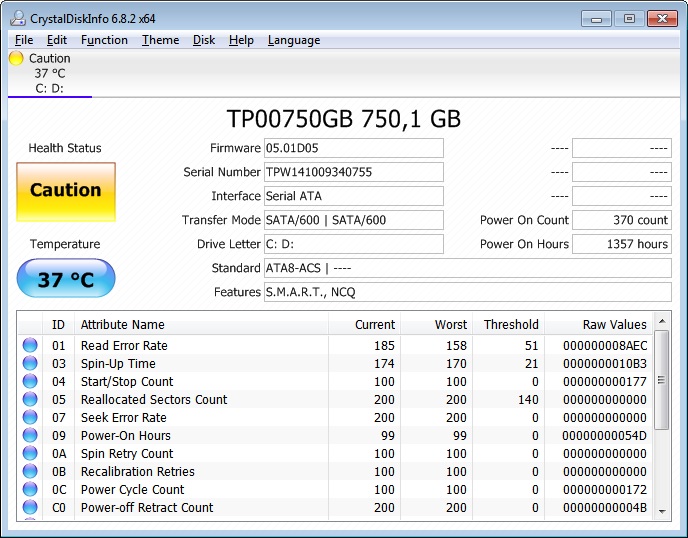Open the Function menu
The width and height of the screenshot is (688, 538).
coord(104,40)
